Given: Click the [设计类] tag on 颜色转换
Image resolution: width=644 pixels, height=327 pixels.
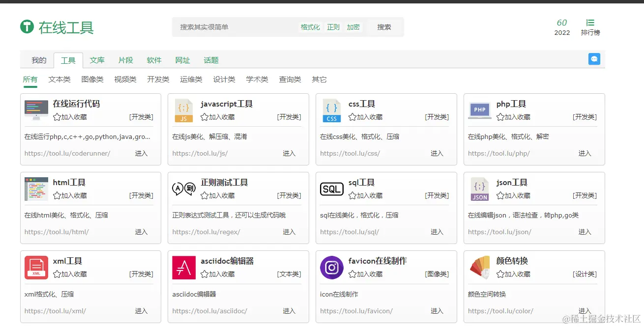Looking at the screenshot, I should pyautogui.click(x=585, y=274).
